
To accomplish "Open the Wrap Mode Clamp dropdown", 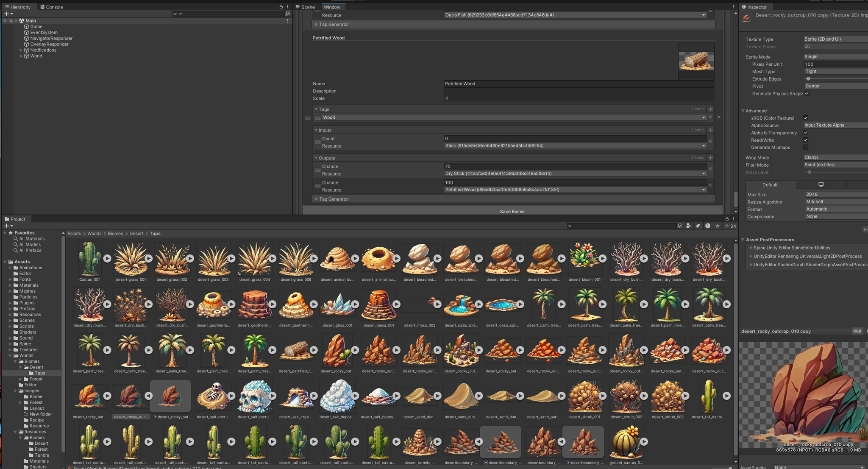I will (x=835, y=157).
